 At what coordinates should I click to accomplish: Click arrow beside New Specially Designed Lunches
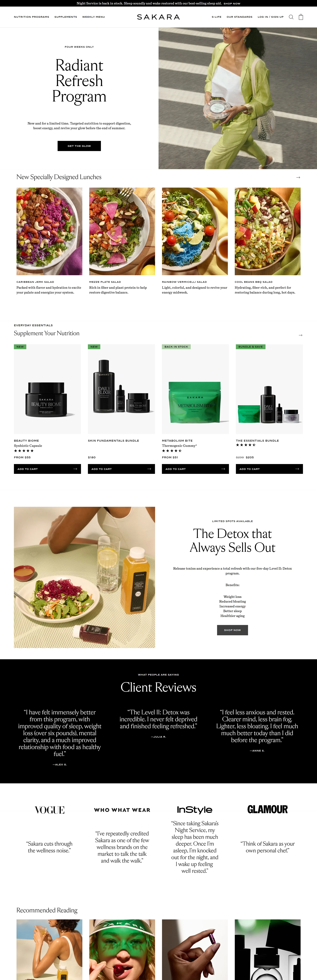click(x=298, y=177)
